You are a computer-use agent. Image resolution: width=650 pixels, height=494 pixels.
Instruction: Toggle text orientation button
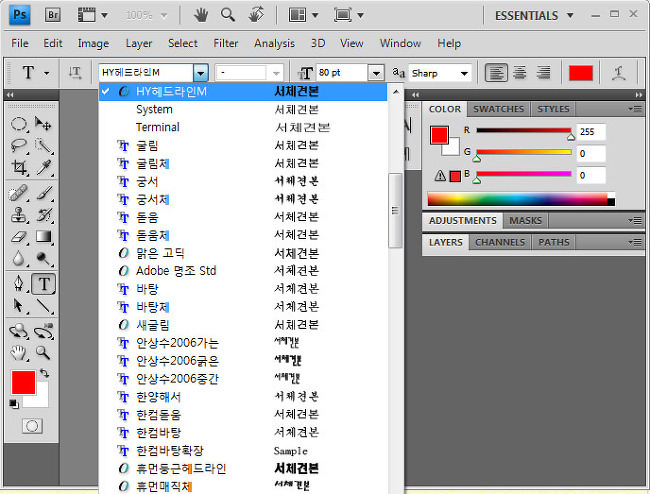coord(75,73)
